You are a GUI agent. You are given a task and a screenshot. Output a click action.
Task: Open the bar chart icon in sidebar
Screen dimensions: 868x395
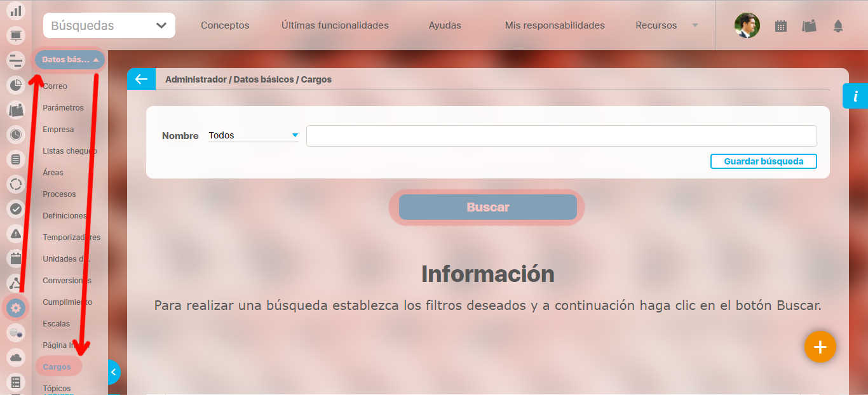point(16,11)
